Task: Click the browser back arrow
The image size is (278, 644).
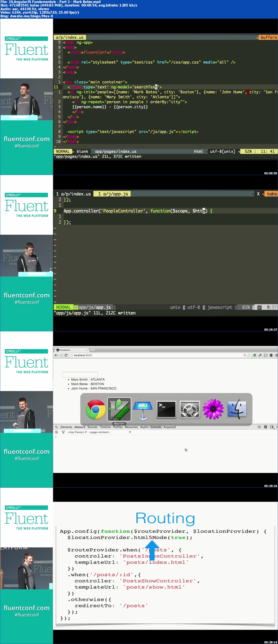Action: [56, 355]
